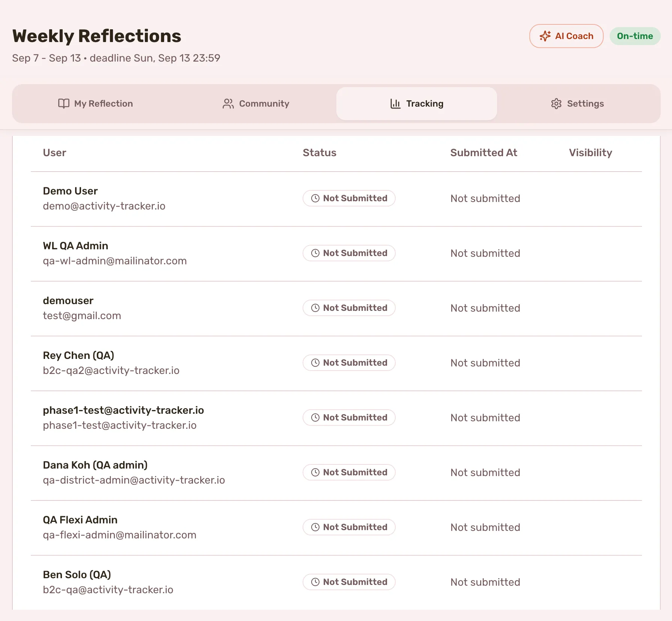Viewport: 672px width, 621px height.
Task: Click Not submitted in demouser's Submitted At
Action: (485, 308)
